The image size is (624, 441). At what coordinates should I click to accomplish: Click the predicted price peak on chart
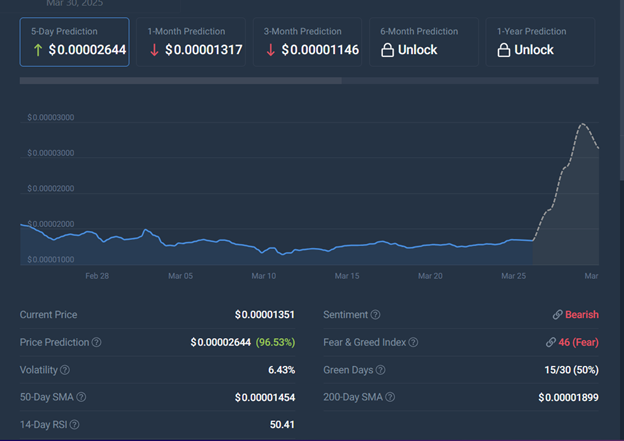[x=582, y=124]
